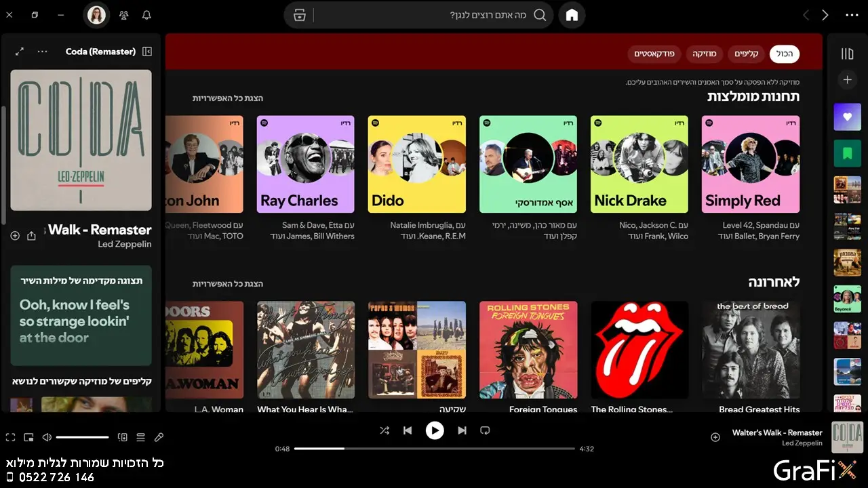Open the notifications bell

(x=146, y=15)
